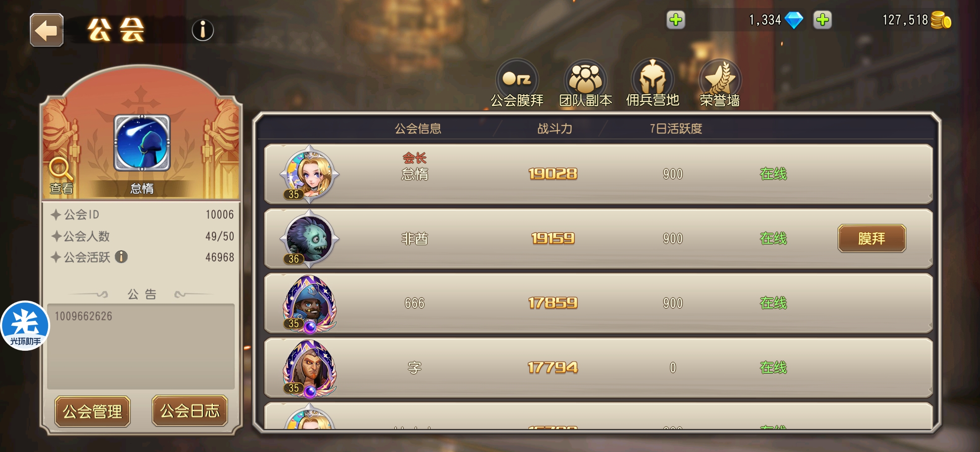Image resolution: width=980 pixels, height=452 pixels.
Task: Sort by 7日活跃度 column header
Action: (676, 128)
